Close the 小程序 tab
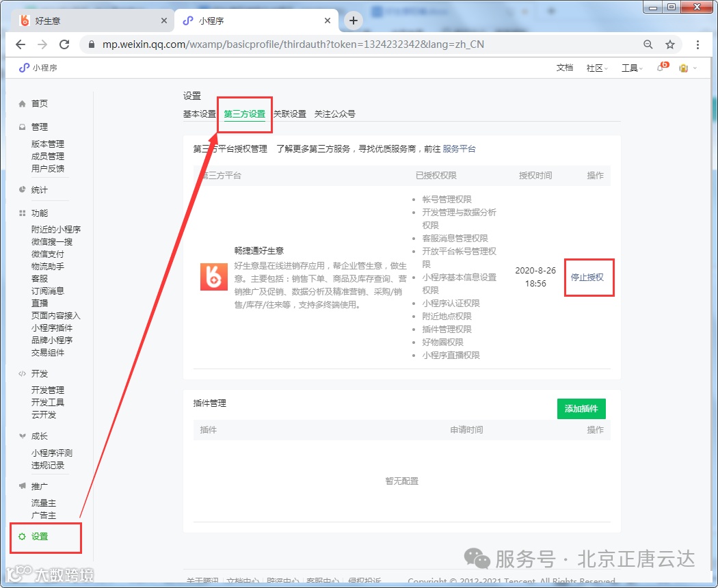The width and height of the screenshot is (718, 588). pyautogui.click(x=328, y=21)
